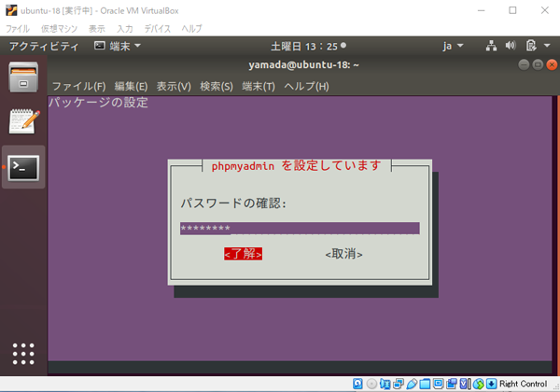
Task: Click the keyboard capture arrow icon
Action: pyautogui.click(x=492, y=384)
